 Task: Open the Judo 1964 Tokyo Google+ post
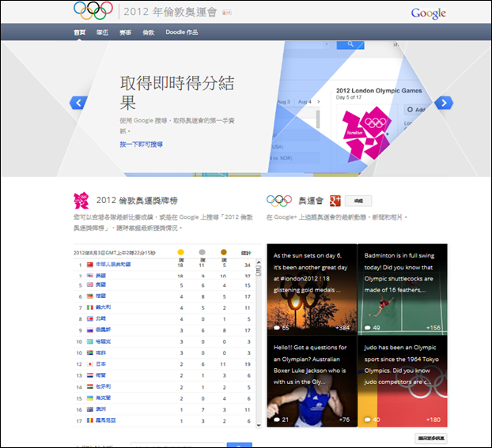[x=403, y=381]
